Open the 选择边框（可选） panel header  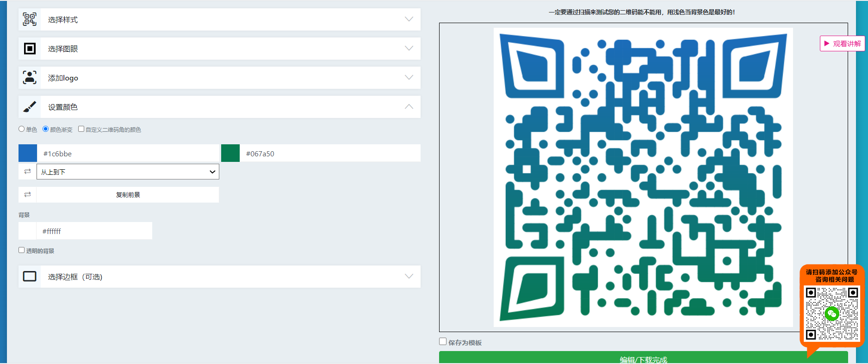[219, 277]
